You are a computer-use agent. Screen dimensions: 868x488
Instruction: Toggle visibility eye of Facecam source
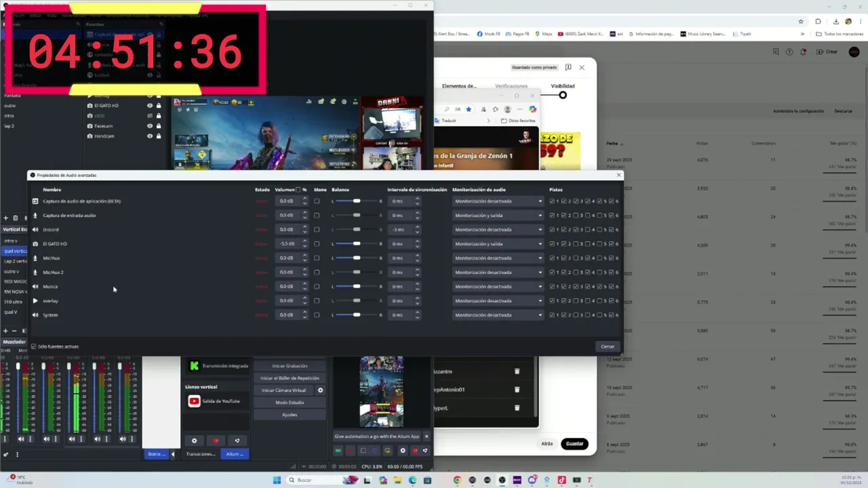click(x=150, y=126)
